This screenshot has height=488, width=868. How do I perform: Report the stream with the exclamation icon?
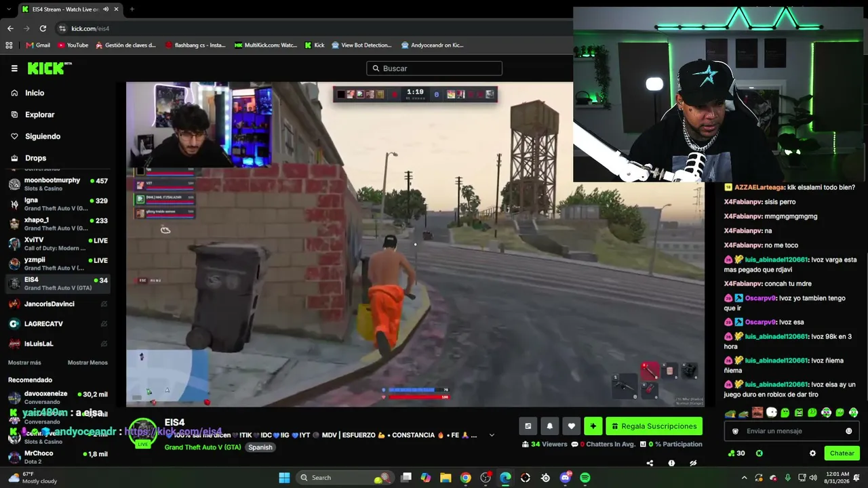(x=671, y=463)
